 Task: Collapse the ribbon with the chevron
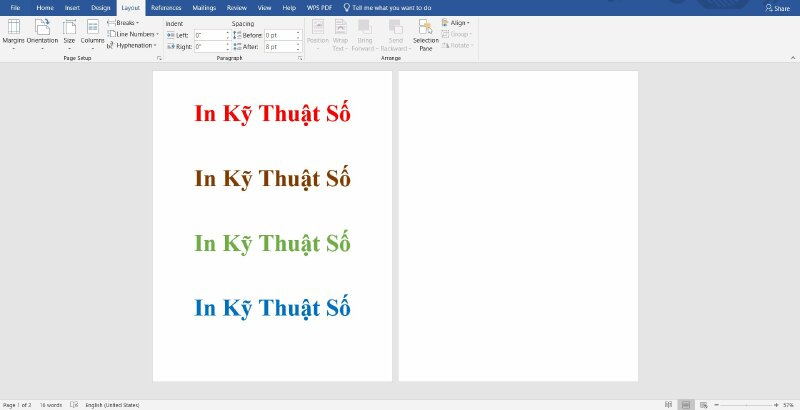click(x=793, y=58)
